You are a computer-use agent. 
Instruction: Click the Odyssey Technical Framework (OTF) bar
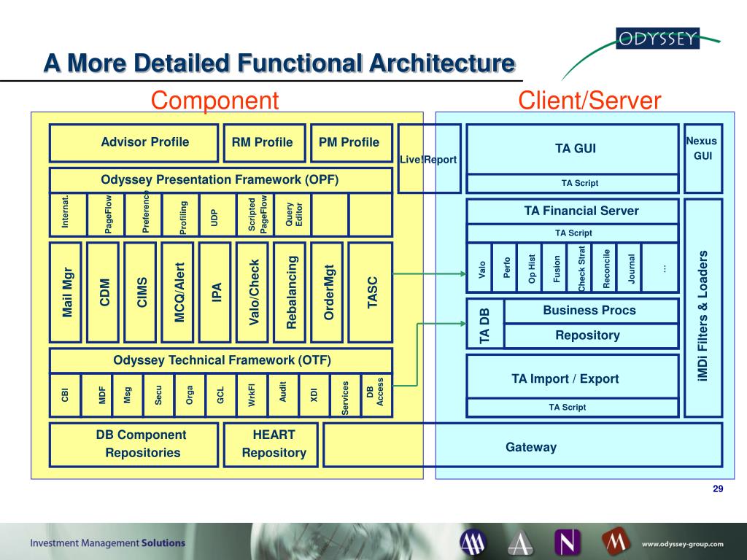pyautogui.click(x=220, y=360)
